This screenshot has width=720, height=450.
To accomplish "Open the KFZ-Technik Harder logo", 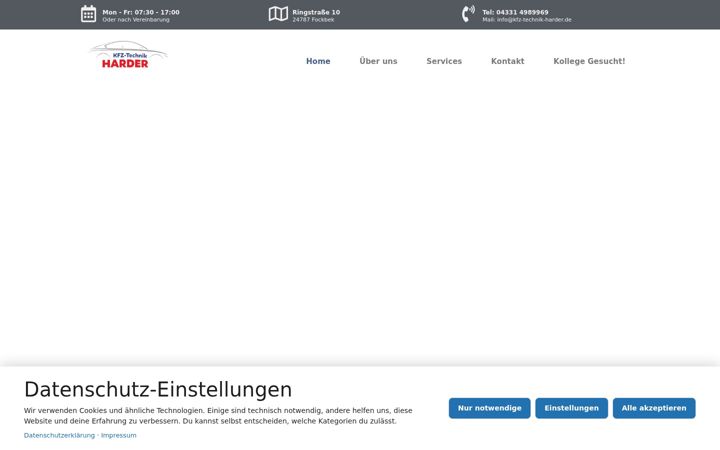I will tap(128, 56).
